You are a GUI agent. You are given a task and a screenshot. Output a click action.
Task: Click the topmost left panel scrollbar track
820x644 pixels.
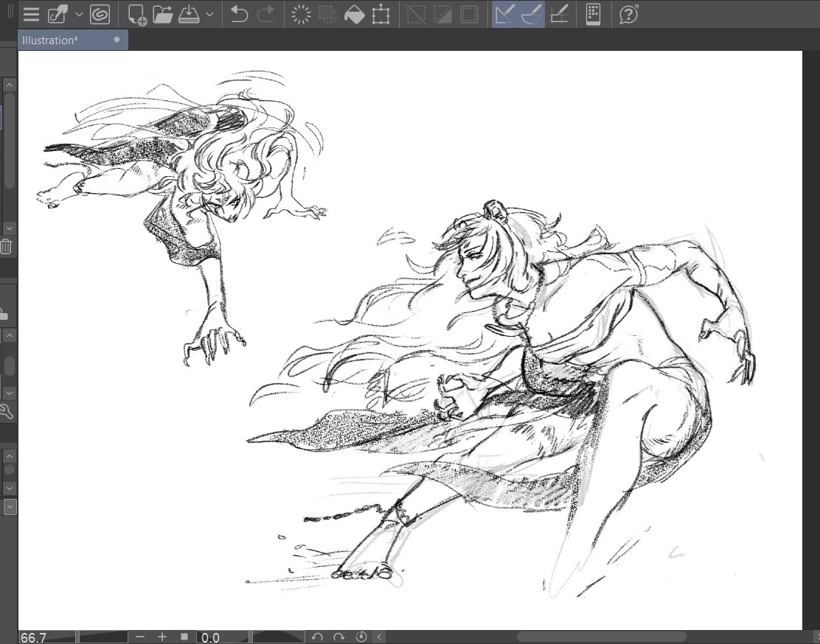10,157
